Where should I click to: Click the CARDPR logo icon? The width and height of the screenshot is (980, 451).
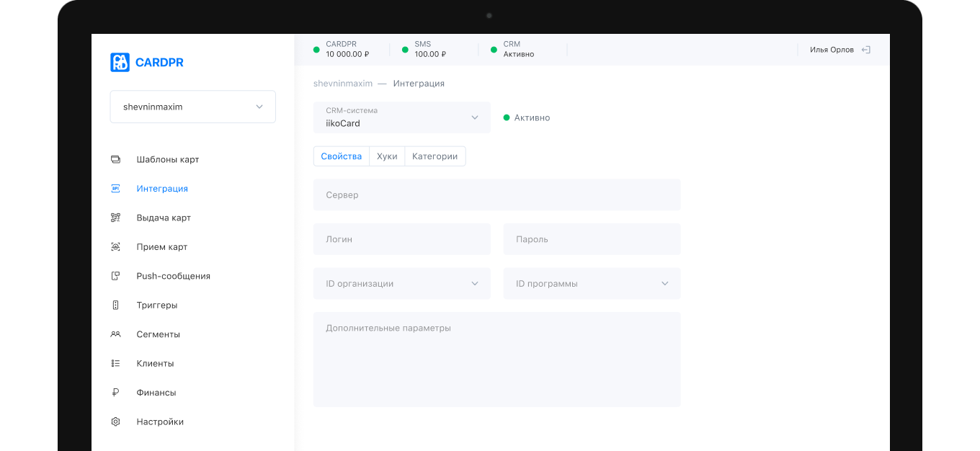click(120, 63)
